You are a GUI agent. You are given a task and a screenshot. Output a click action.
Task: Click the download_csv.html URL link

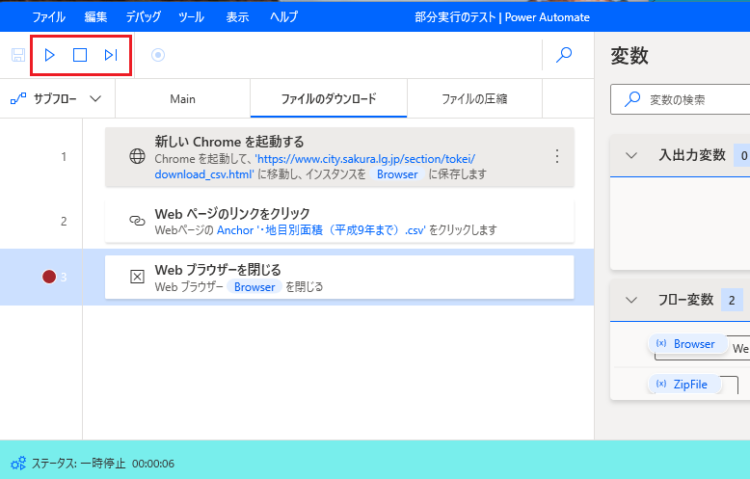315,167
